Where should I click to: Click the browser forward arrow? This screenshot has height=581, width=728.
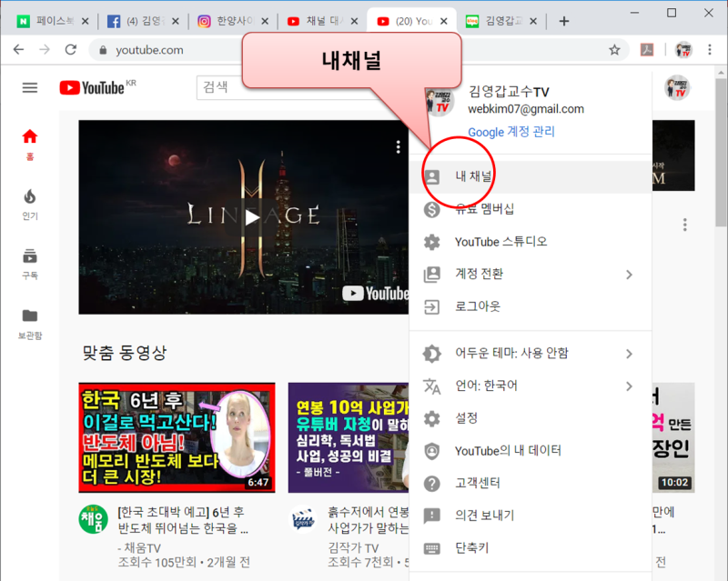(x=45, y=50)
